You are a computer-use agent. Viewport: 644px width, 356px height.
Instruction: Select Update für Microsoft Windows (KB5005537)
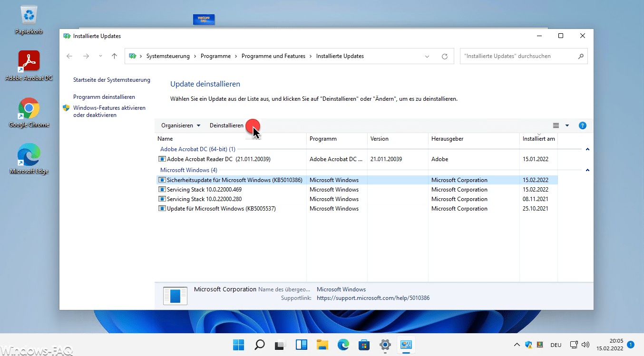357,209
